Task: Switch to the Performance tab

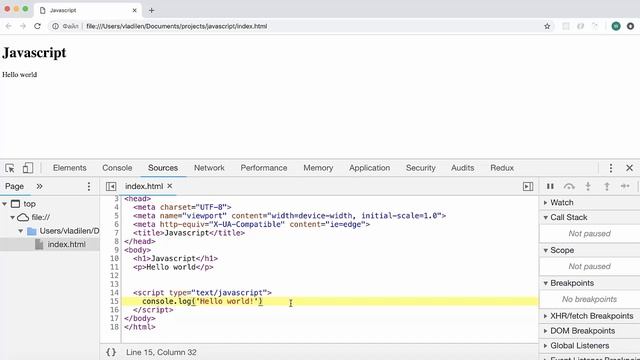Action: [264, 168]
